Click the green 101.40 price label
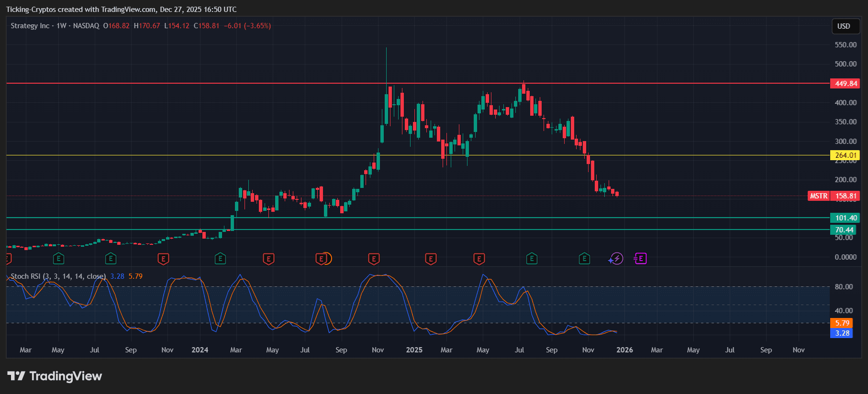This screenshot has width=868, height=394. pyautogui.click(x=846, y=218)
